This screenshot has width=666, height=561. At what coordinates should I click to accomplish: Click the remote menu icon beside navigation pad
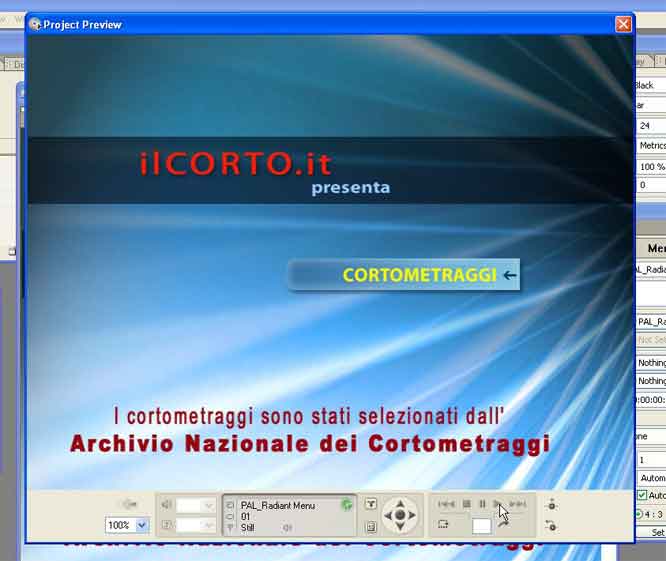(x=371, y=526)
